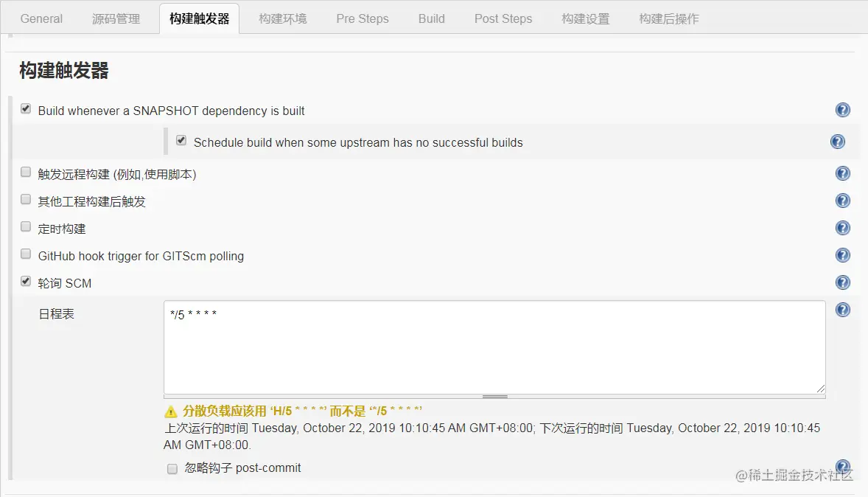Go to the 构建后操作 tab
This screenshot has width=868, height=497.
[x=669, y=19]
